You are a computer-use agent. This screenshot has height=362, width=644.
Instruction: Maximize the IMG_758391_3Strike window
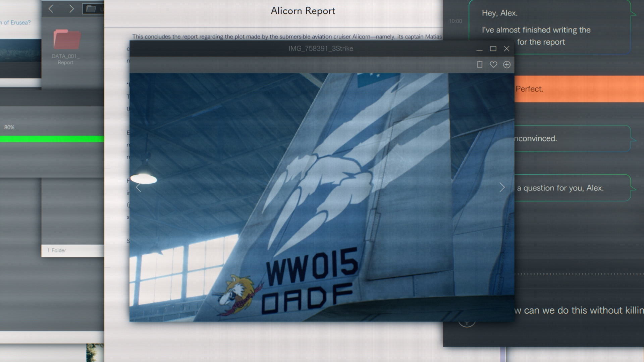point(493,49)
